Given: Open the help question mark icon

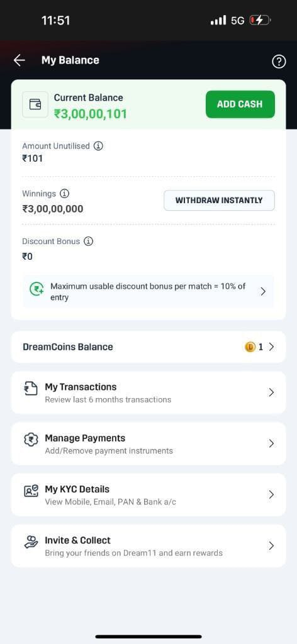Looking at the screenshot, I should [x=279, y=62].
